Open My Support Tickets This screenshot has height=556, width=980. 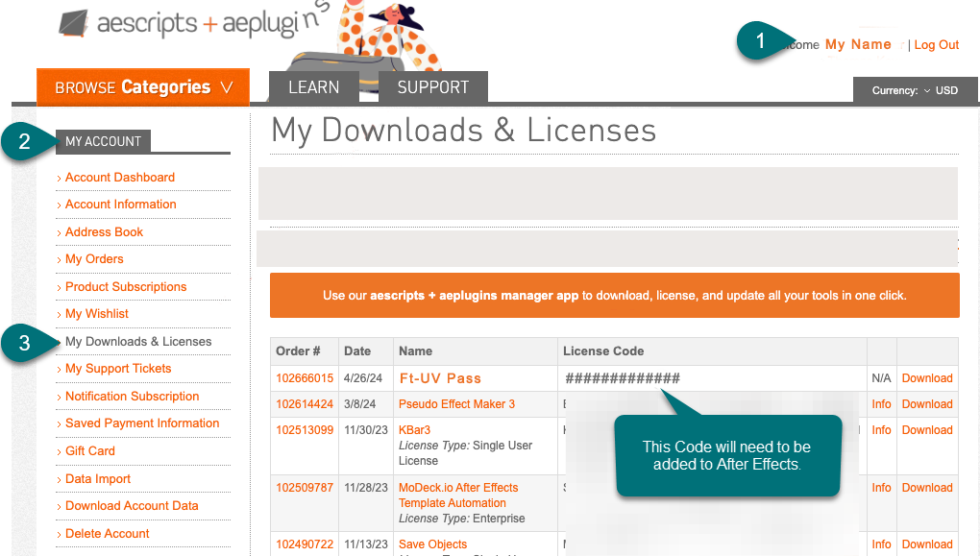(x=118, y=369)
